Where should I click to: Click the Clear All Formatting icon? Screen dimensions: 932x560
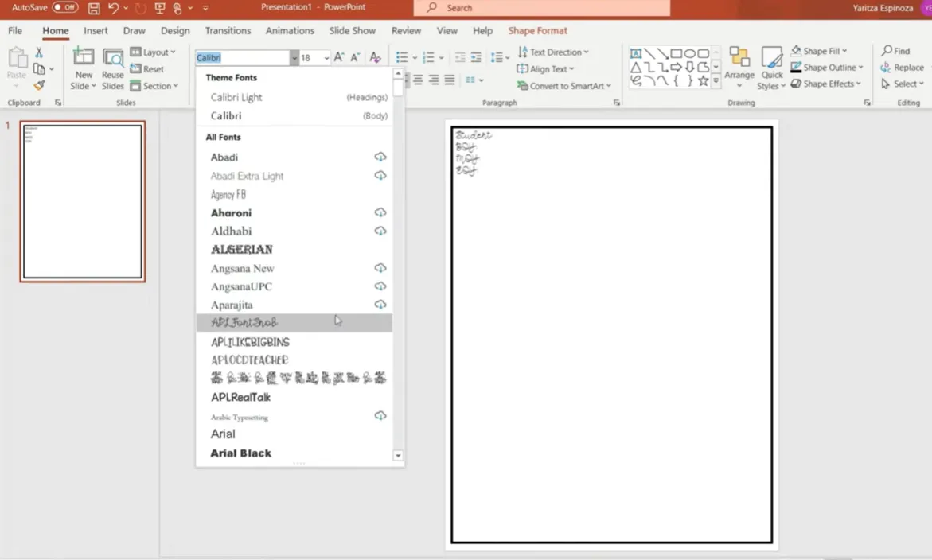pyautogui.click(x=375, y=57)
